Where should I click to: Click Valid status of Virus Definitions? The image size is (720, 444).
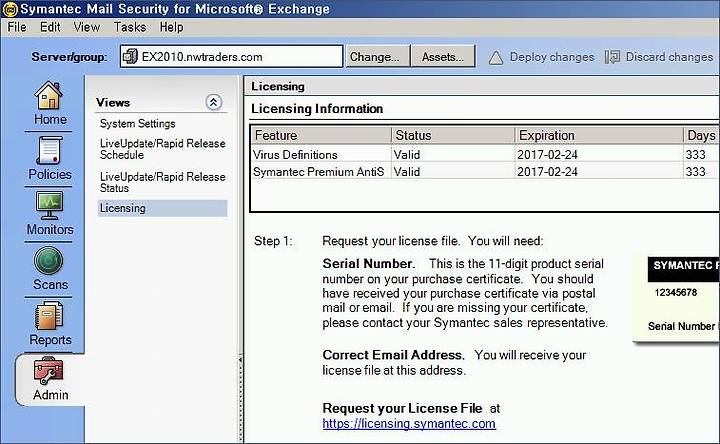point(407,155)
